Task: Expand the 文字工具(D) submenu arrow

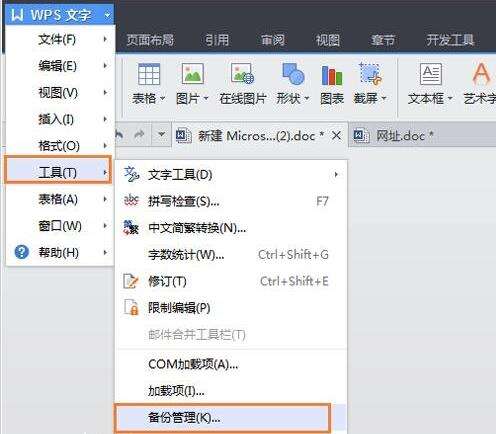Action: [336, 175]
